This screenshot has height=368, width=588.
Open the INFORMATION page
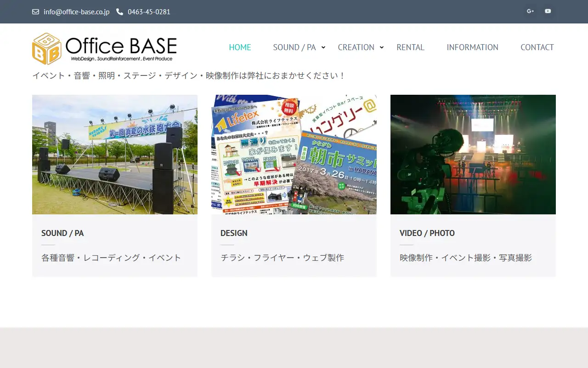click(472, 47)
